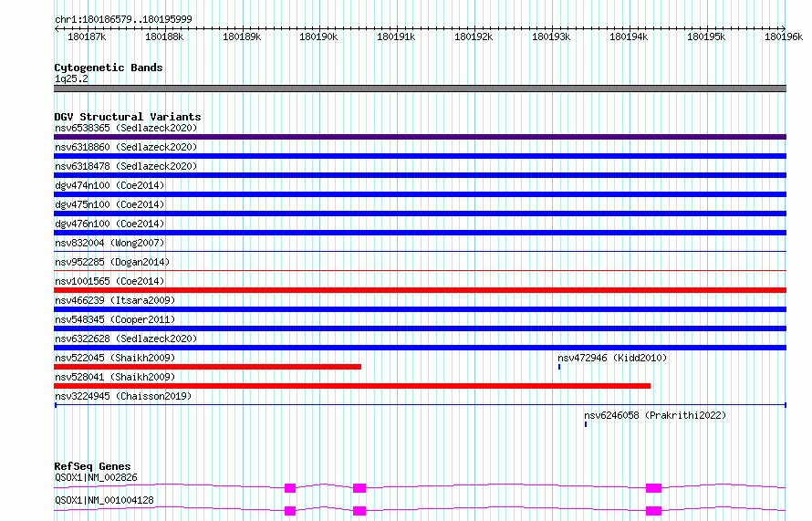812x521 pixels.
Task: Open variant nsv472946 (Kidd2010) label
Action: [x=612, y=358]
